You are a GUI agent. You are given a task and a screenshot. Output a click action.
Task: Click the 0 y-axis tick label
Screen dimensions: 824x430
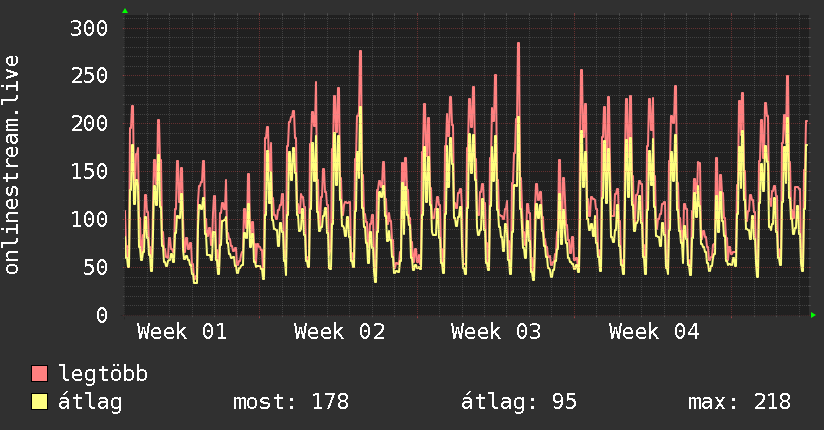[102, 315]
